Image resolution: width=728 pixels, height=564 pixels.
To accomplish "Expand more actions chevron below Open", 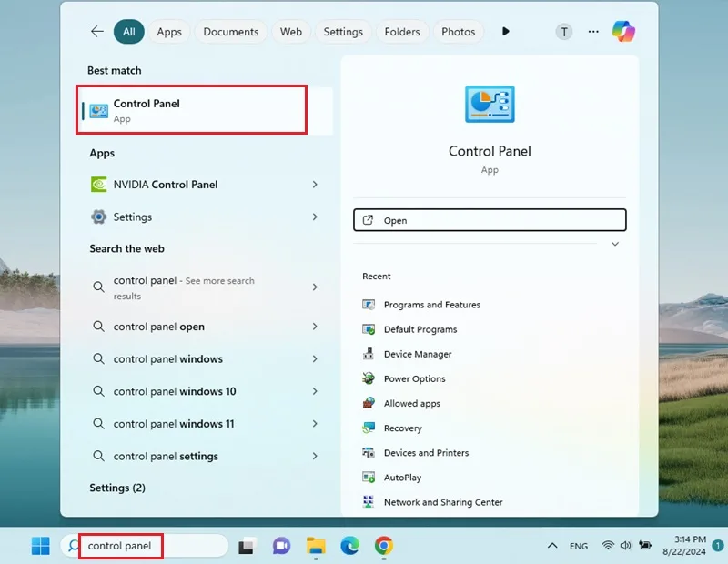I will tap(615, 244).
